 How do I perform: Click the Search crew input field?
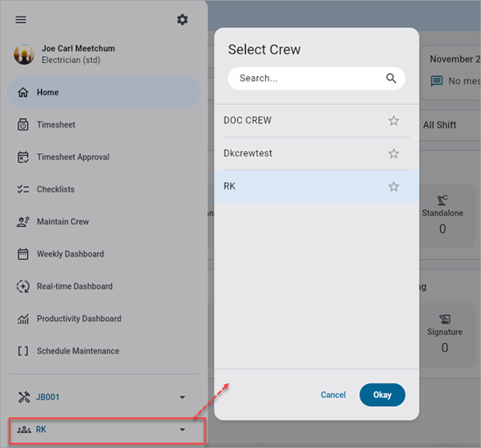317,78
